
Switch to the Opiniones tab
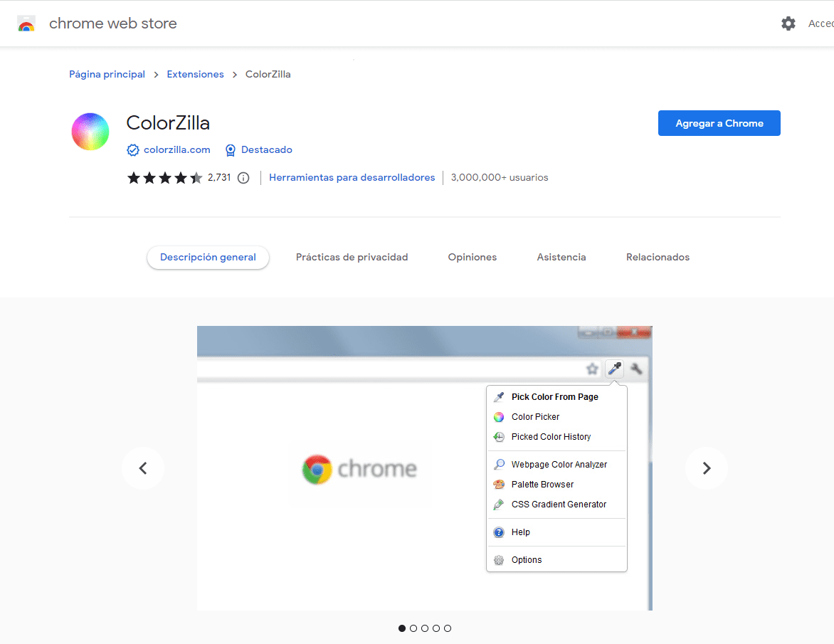coord(473,258)
